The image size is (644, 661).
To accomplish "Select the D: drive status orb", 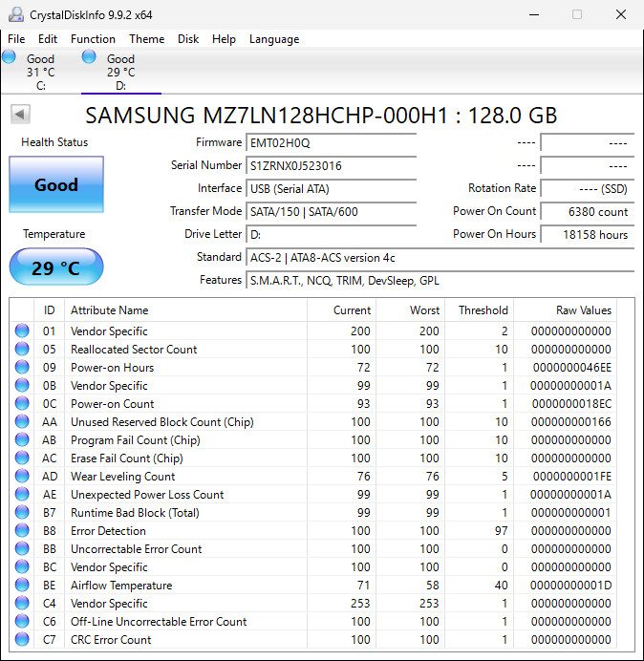I will click(89, 56).
